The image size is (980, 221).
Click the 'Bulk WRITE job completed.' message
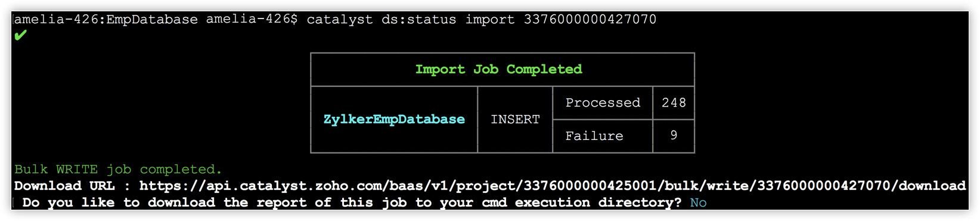pyautogui.click(x=118, y=170)
